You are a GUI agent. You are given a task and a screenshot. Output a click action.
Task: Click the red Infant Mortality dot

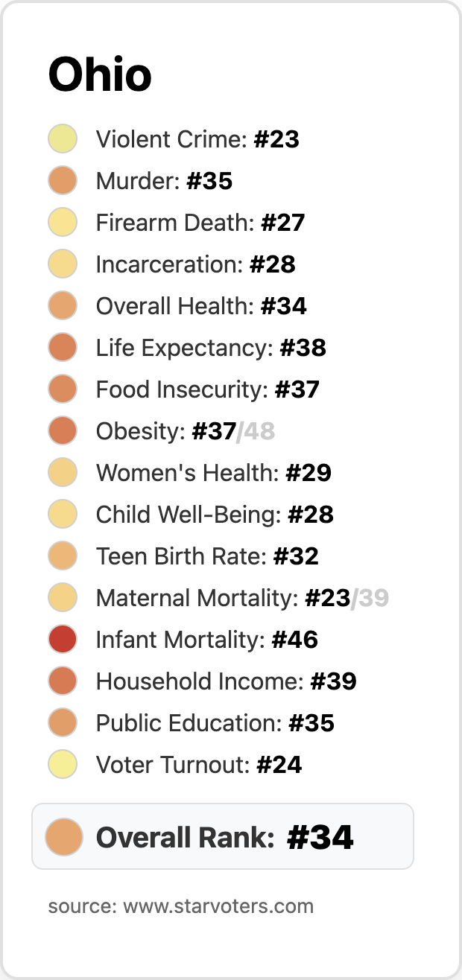point(63,640)
